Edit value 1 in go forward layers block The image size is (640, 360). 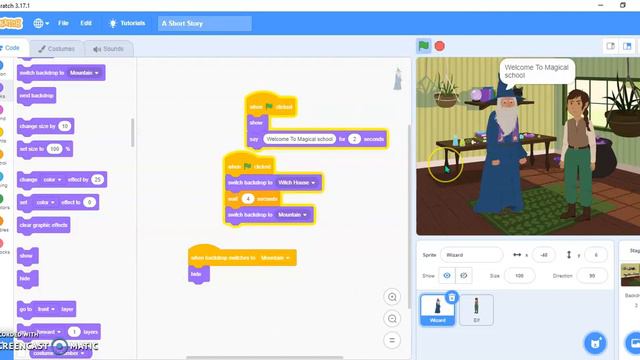coord(74,332)
